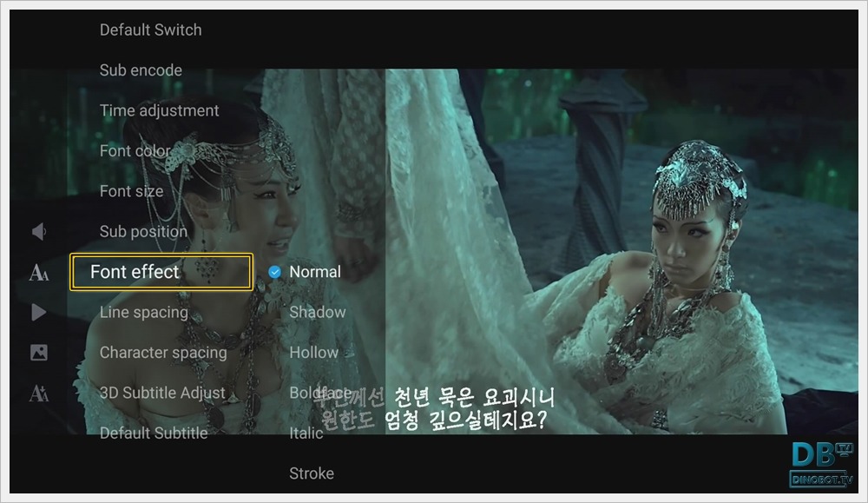The image size is (868, 503).
Task: Open the advanced subtitle icon with star
Action: click(x=39, y=393)
